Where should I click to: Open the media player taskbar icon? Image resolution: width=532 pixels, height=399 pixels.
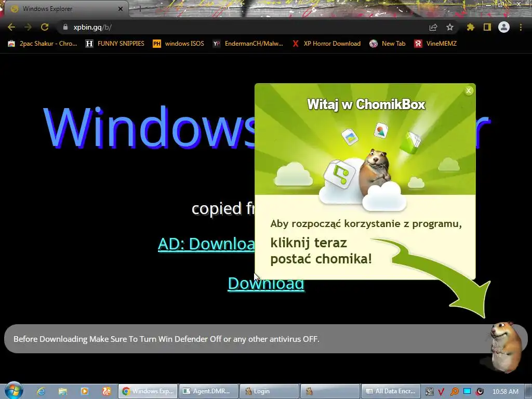tap(85, 391)
